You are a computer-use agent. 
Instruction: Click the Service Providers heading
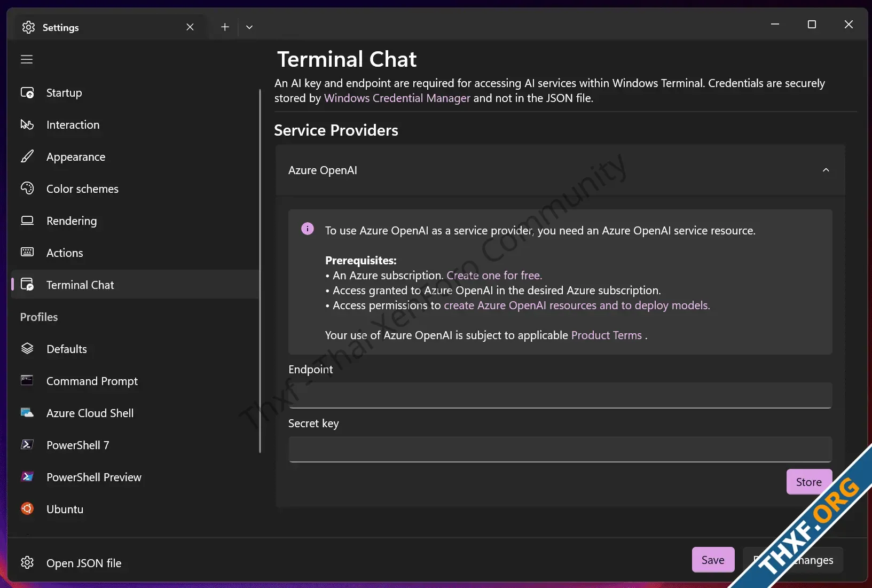(336, 130)
